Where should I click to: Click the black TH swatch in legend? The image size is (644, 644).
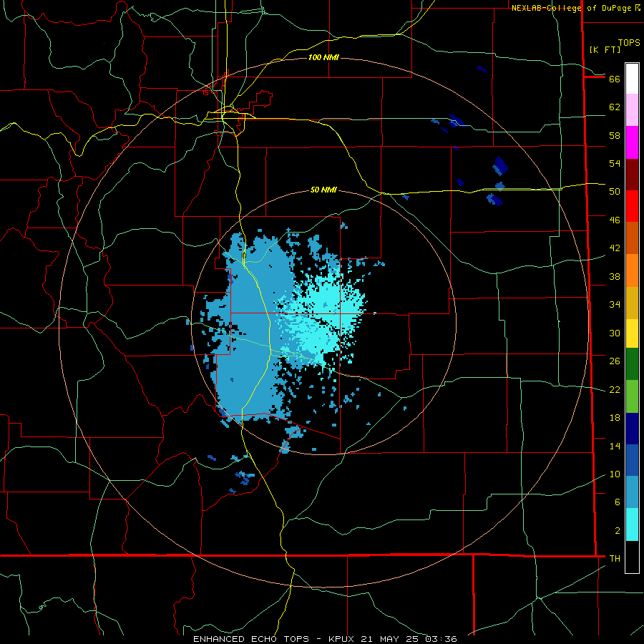(632, 557)
